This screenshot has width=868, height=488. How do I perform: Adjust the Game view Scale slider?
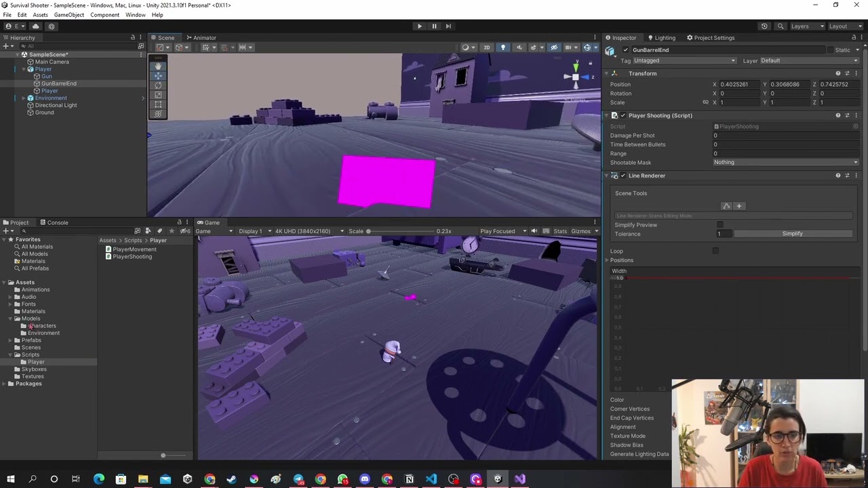click(x=400, y=232)
